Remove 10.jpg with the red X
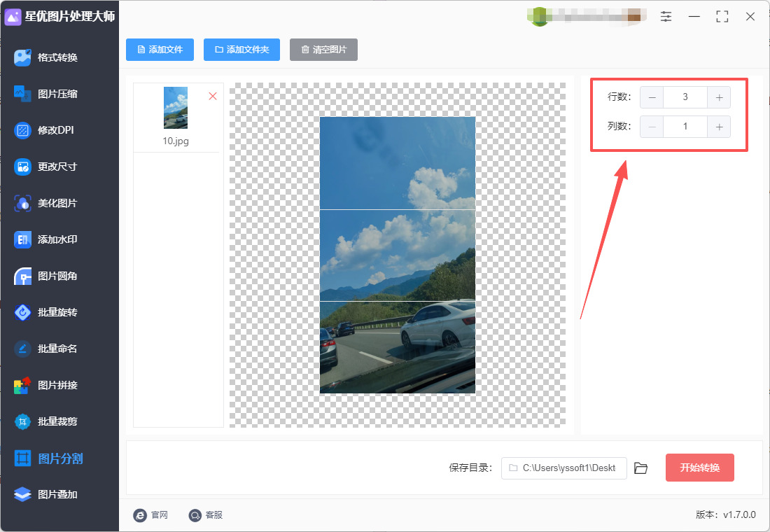Screen dimensions: 770x532 tap(213, 97)
